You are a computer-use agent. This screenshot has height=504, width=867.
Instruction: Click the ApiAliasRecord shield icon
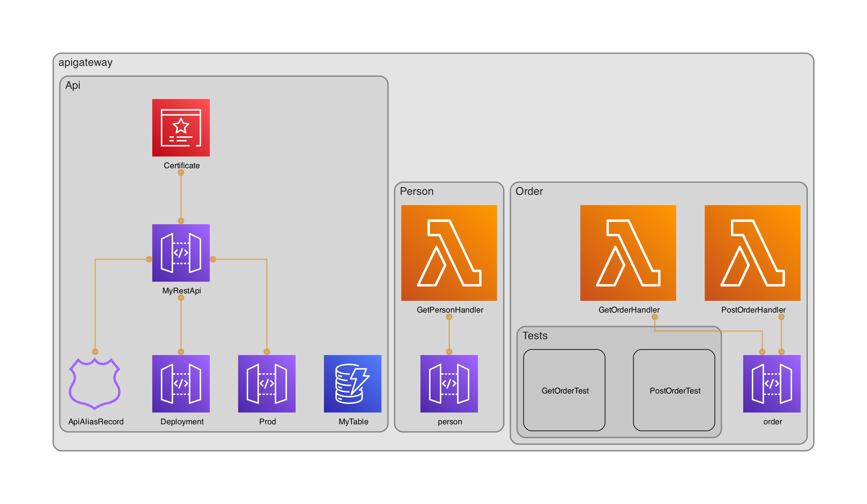coord(95,383)
